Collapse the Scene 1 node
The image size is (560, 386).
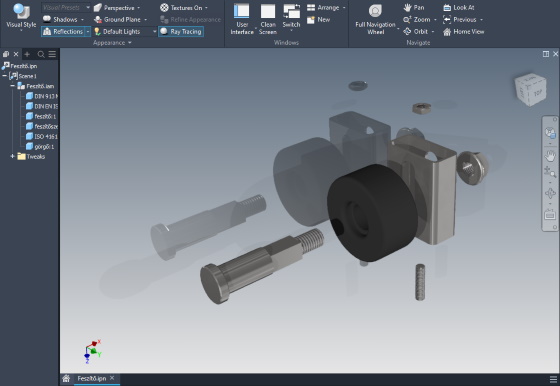pyautogui.click(x=4, y=76)
